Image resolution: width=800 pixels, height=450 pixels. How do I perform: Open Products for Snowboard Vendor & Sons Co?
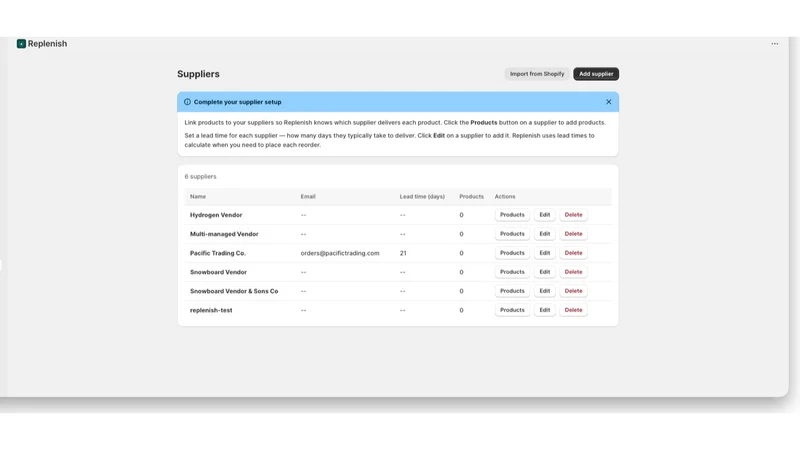coord(512,291)
